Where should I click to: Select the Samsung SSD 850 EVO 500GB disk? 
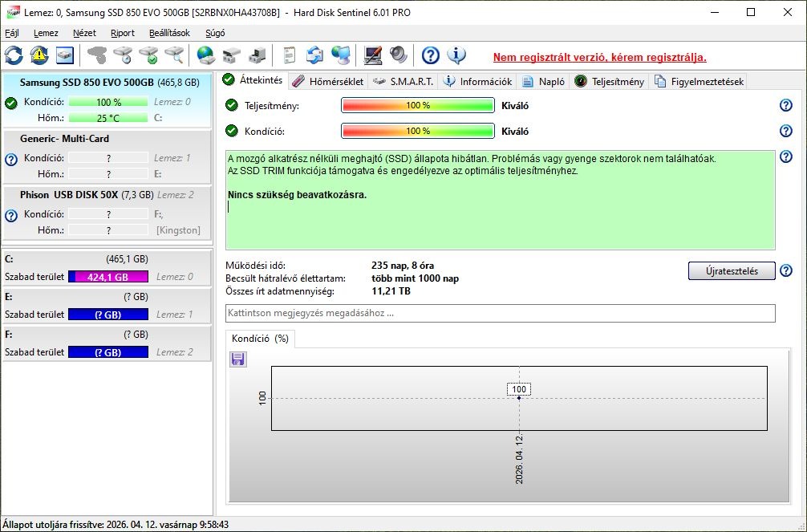point(107,100)
